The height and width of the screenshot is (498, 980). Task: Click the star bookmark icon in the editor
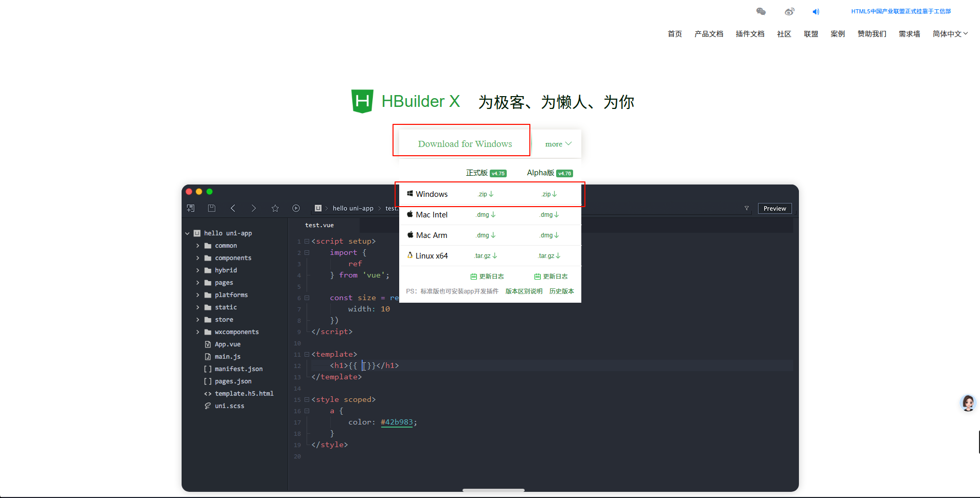275,208
